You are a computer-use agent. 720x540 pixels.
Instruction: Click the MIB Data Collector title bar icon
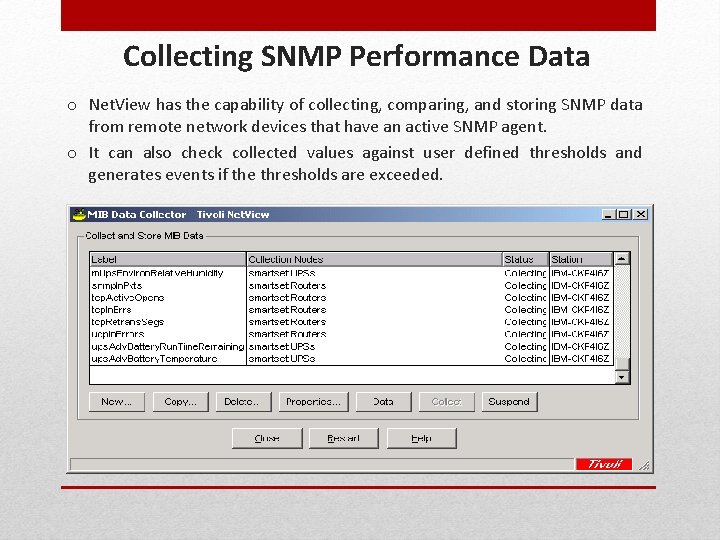[80, 214]
